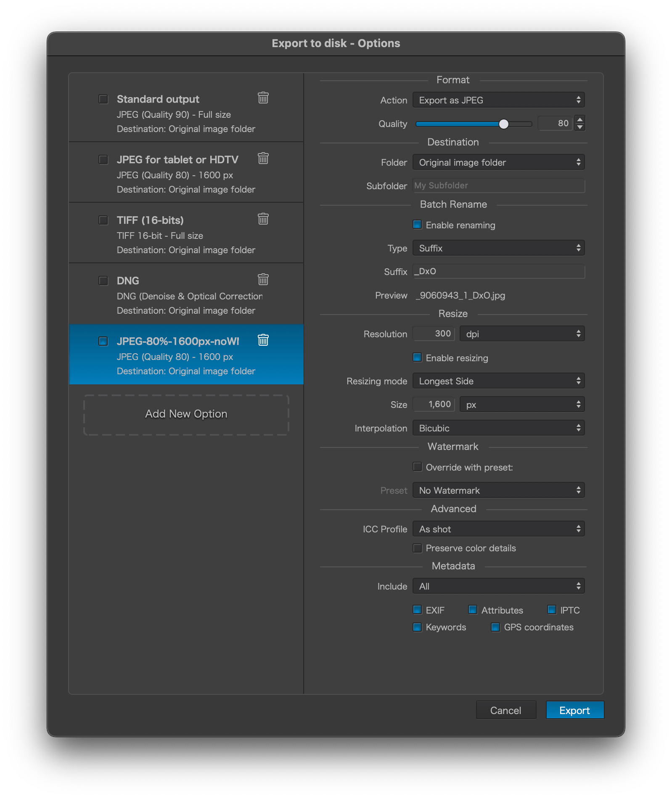Enable Override with preset for watermark

(x=418, y=467)
